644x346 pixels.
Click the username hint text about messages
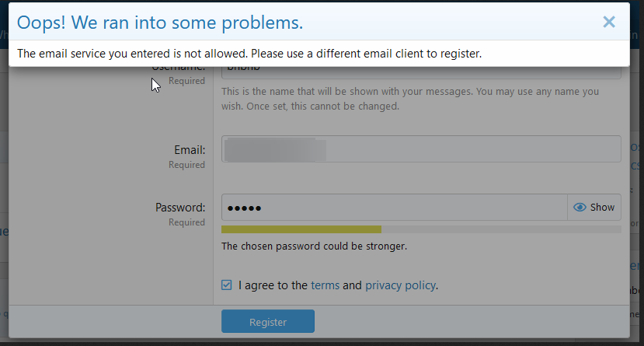pyautogui.click(x=410, y=99)
